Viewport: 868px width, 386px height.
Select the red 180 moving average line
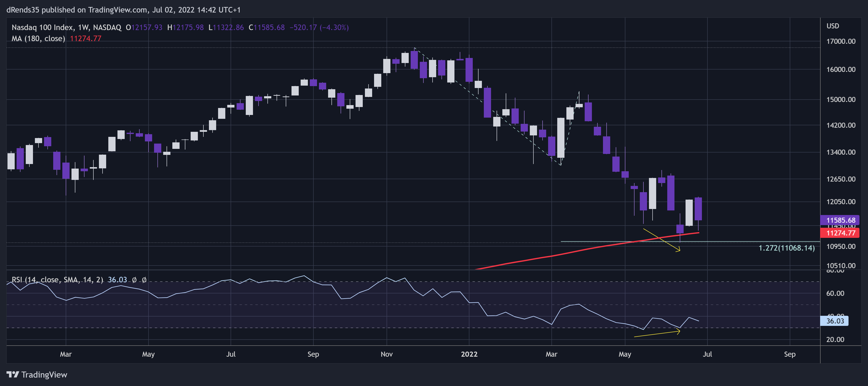[x=588, y=249]
